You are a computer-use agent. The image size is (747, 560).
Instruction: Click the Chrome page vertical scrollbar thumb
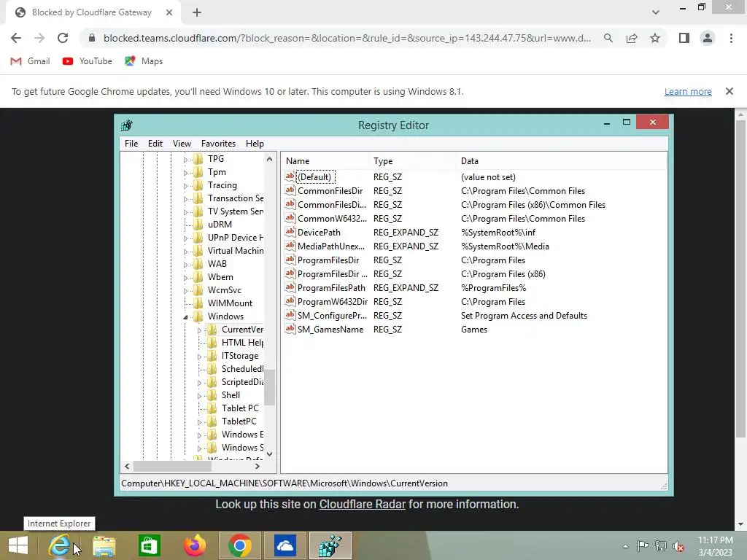[x=740, y=279]
